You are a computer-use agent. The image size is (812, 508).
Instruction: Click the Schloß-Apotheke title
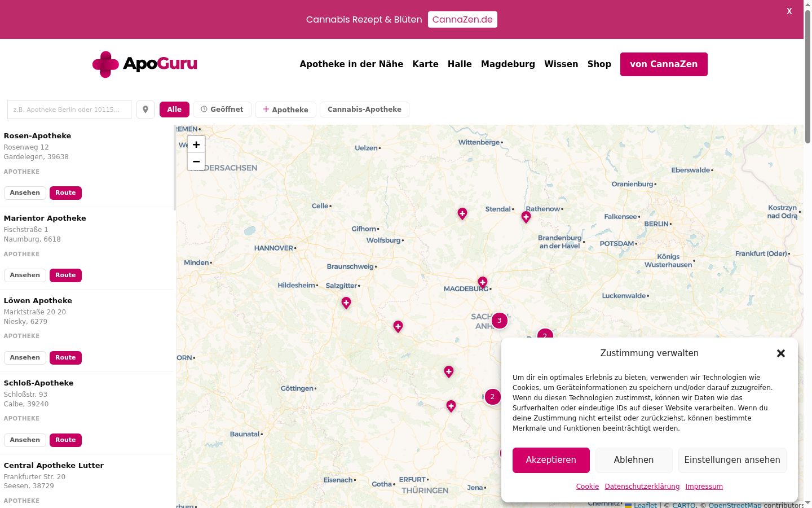click(38, 383)
